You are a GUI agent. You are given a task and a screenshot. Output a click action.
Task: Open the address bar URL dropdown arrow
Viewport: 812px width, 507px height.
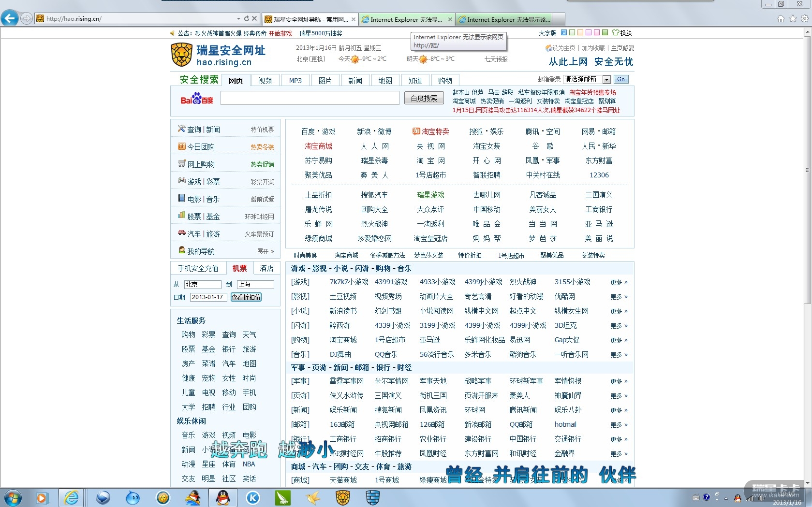tap(238, 19)
